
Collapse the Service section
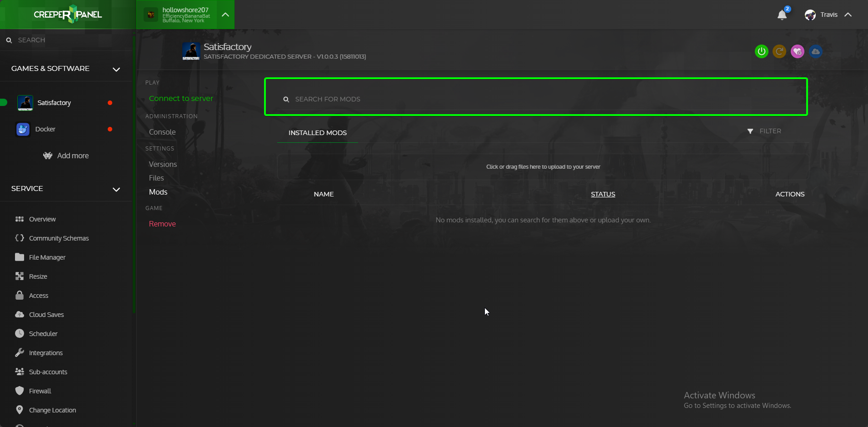[116, 189]
